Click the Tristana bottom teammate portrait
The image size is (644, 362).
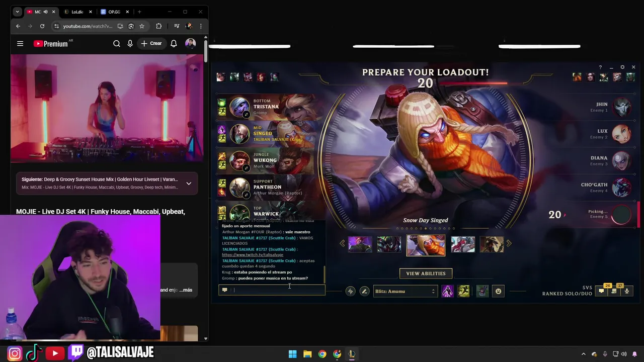point(239,107)
